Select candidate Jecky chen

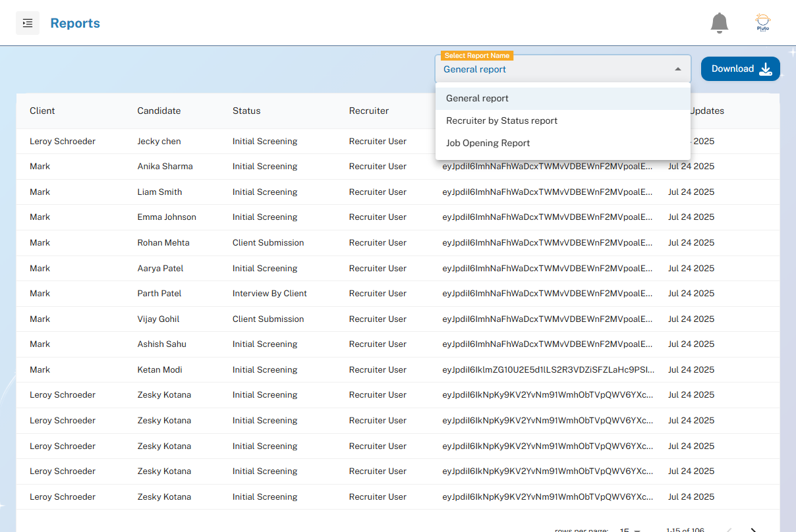(159, 141)
